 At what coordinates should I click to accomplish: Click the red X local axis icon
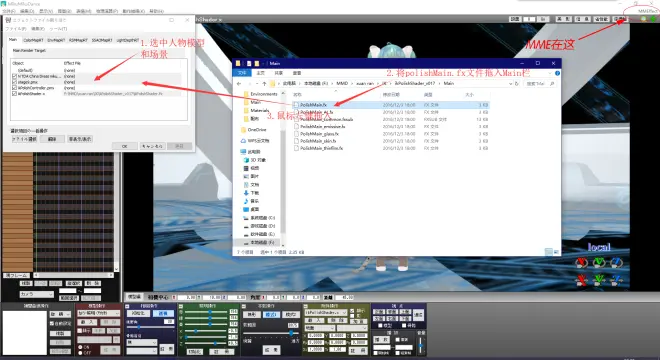(582, 262)
